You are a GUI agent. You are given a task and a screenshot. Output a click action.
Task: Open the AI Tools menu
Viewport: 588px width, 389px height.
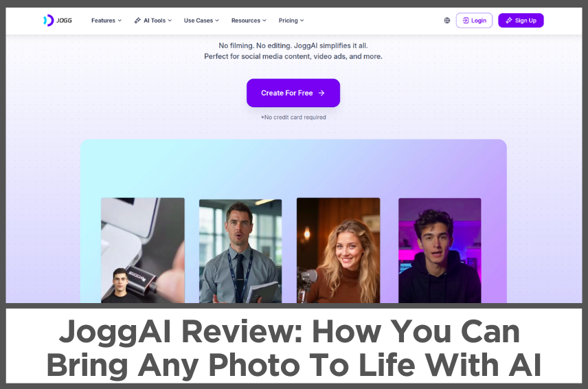153,20
